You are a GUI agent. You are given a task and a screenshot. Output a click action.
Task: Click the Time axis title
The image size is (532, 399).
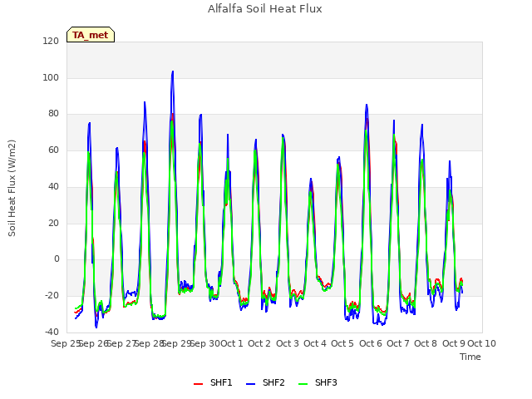[470, 357]
